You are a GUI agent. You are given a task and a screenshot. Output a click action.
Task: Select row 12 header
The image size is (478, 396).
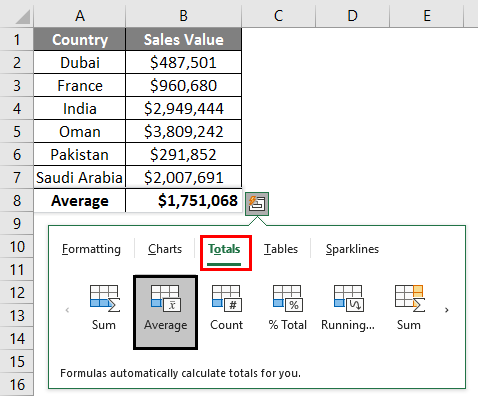point(17,292)
